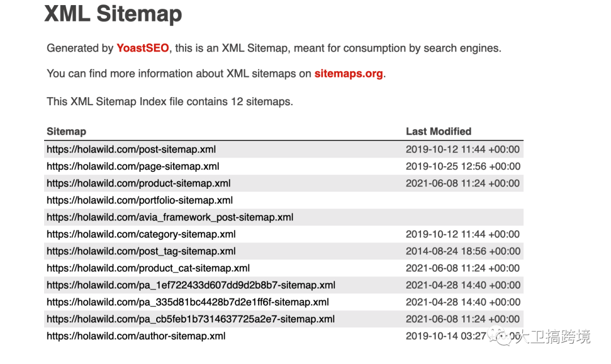
Task: Click the Last Modified column header
Action: (438, 131)
